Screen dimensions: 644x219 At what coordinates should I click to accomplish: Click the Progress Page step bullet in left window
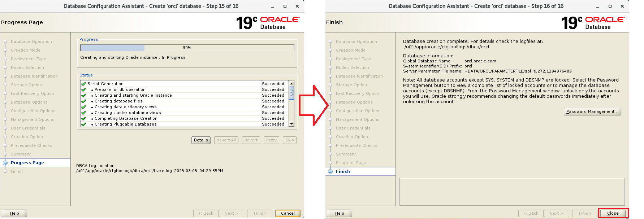click(x=5, y=163)
